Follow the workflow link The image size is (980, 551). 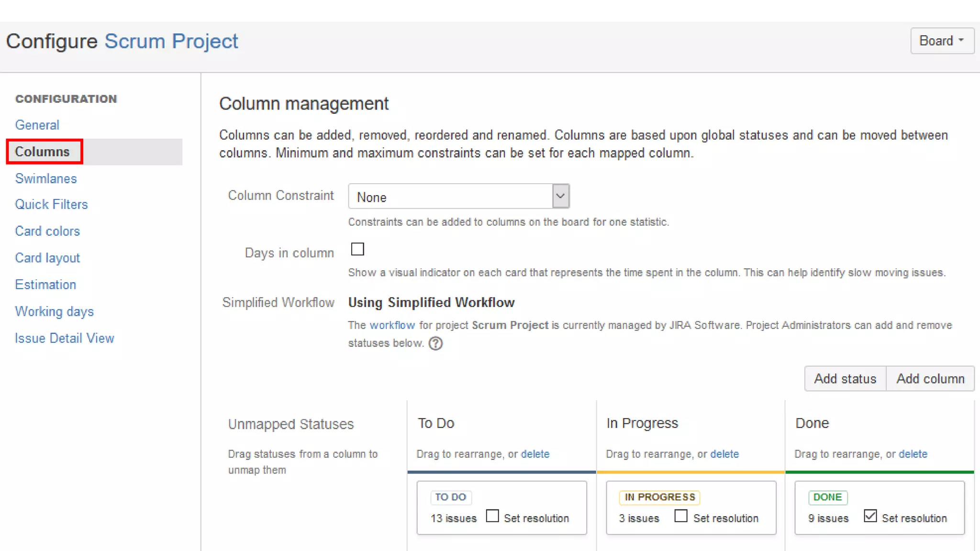pyautogui.click(x=392, y=325)
